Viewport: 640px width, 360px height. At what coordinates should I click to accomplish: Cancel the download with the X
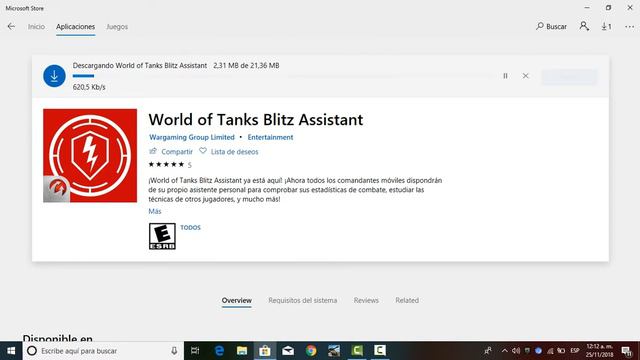[525, 76]
